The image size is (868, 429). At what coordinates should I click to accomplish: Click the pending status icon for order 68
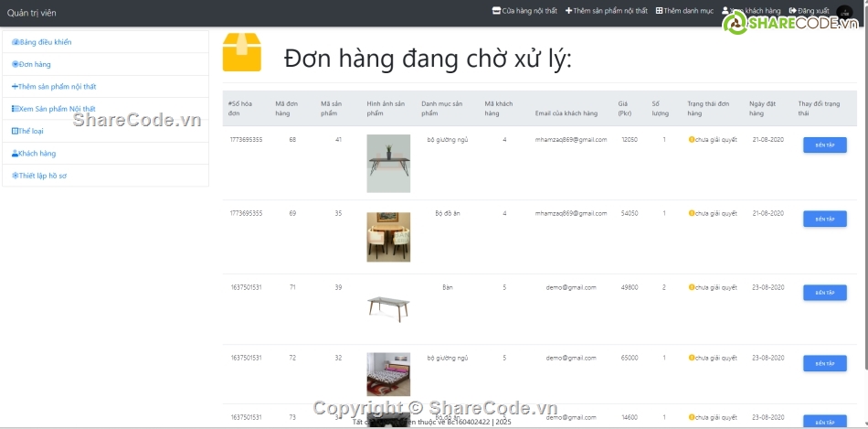pos(692,140)
